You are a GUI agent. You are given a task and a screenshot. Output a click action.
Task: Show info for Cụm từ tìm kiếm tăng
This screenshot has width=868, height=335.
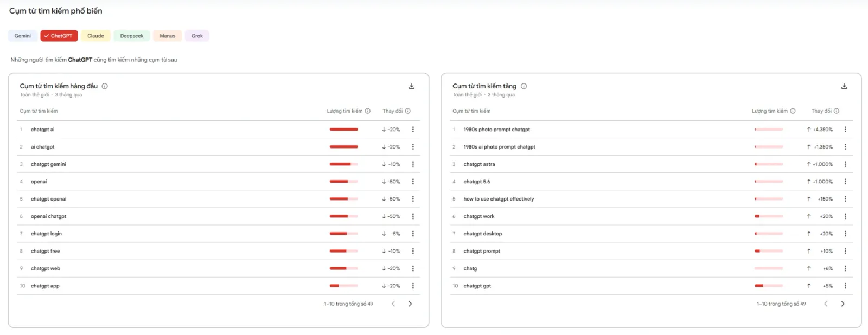(524, 86)
